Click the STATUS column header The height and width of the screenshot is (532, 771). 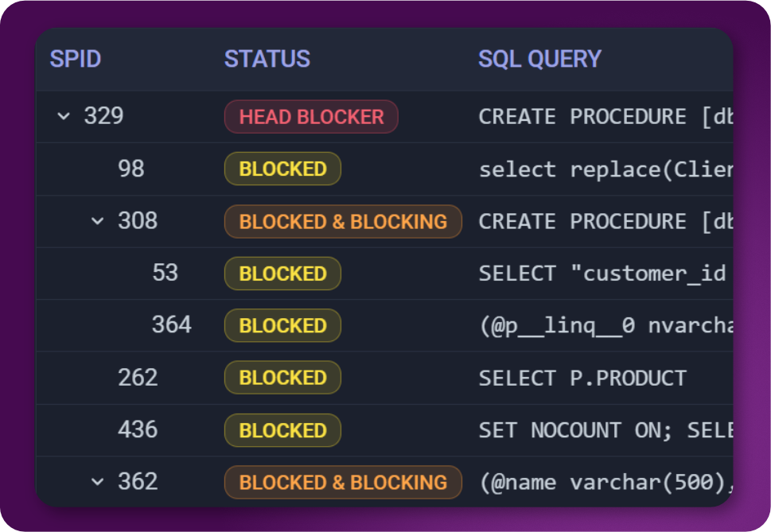click(x=267, y=59)
